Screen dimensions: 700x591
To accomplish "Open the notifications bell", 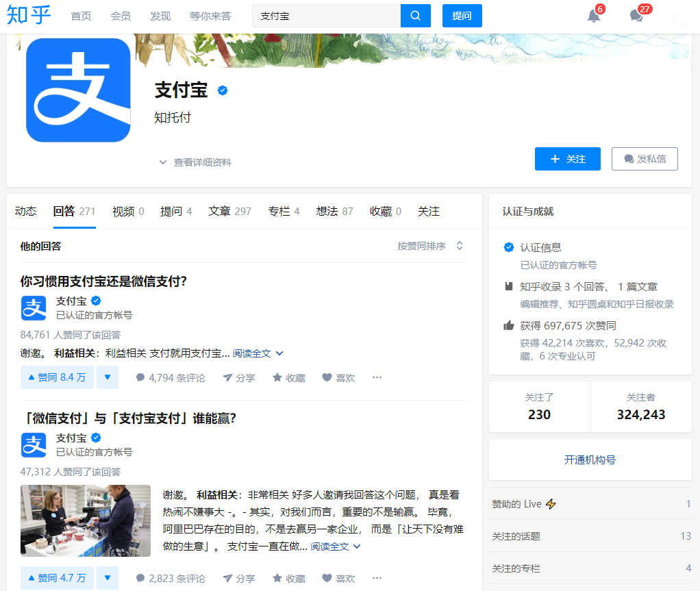I will point(593,16).
